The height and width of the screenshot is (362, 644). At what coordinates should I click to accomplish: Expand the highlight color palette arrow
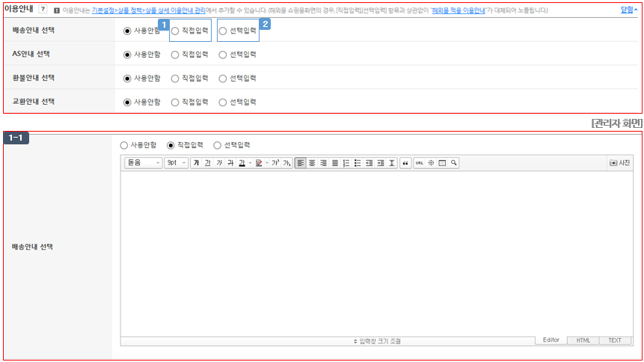tap(267, 163)
